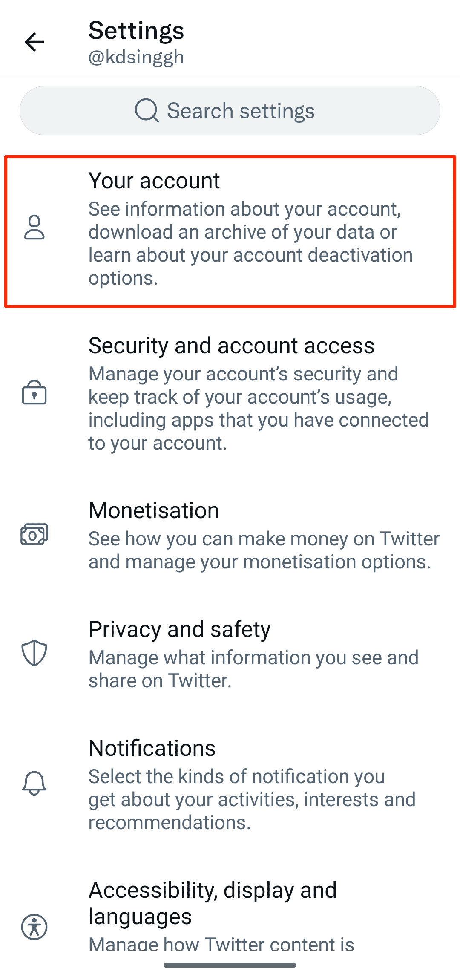The image size is (460, 980).
Task: Tap the banknote Monetisation icon
Action: [34, 534]
